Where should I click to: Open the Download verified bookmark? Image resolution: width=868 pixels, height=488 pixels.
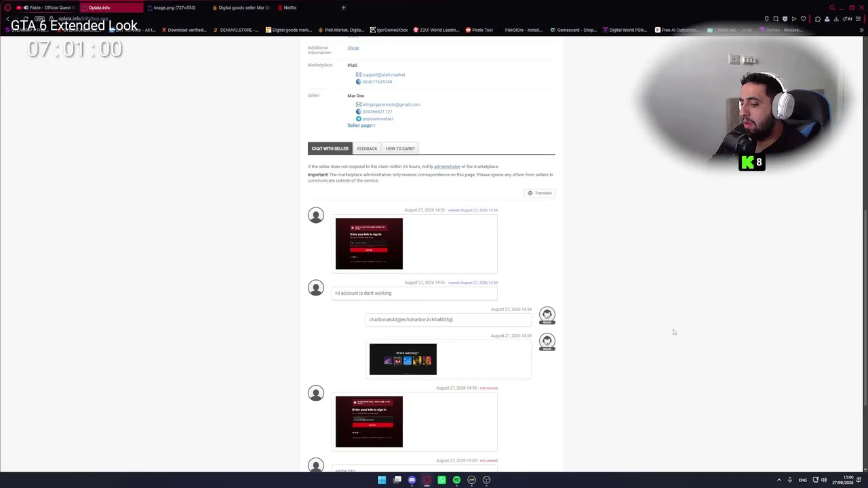pyautogui.click(x=184, y=30)
